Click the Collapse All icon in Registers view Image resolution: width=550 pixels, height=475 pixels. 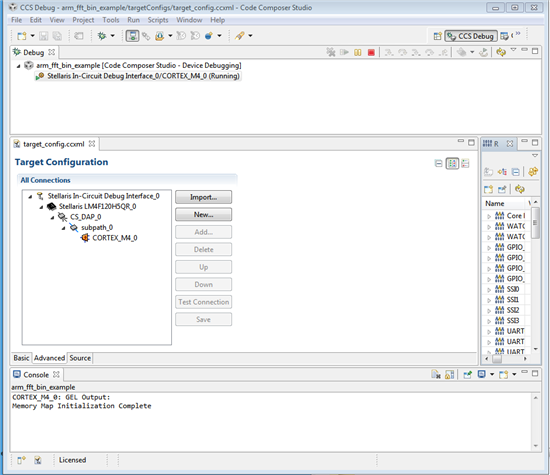tap(516, 172)
